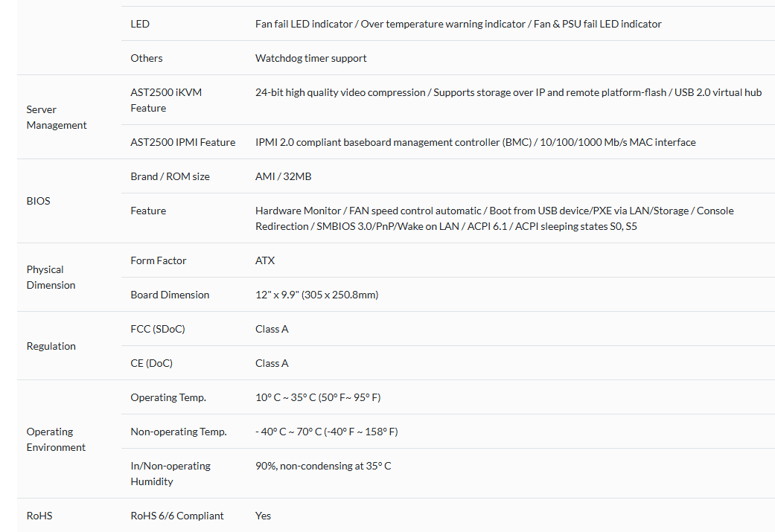The height and width of the screenshot is (532, 775).
Task: Click the "Non-operating Temp." label
Action: point(179,432)
